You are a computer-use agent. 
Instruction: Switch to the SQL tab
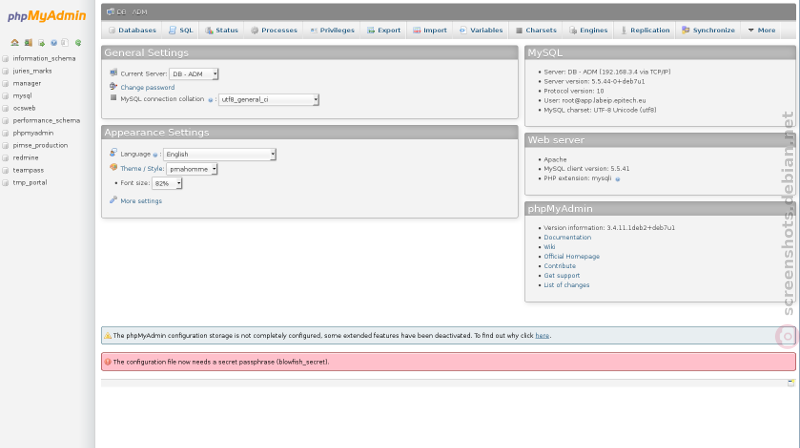(181, 30)
